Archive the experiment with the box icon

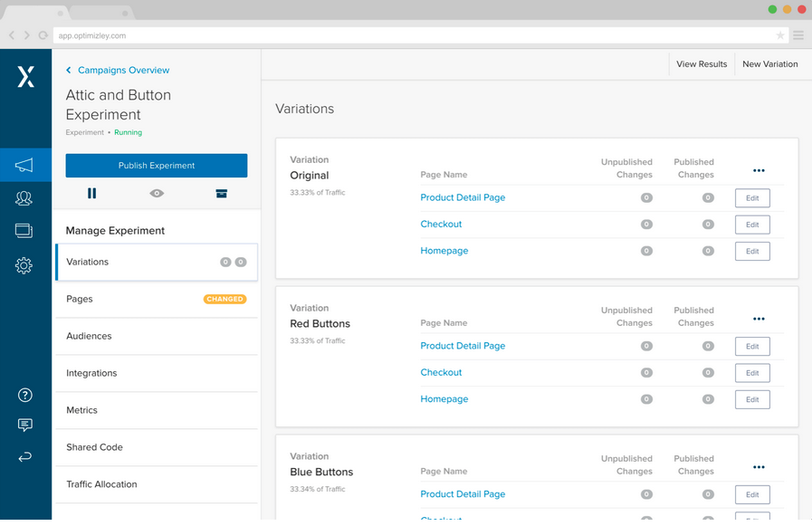coord(222,193)
